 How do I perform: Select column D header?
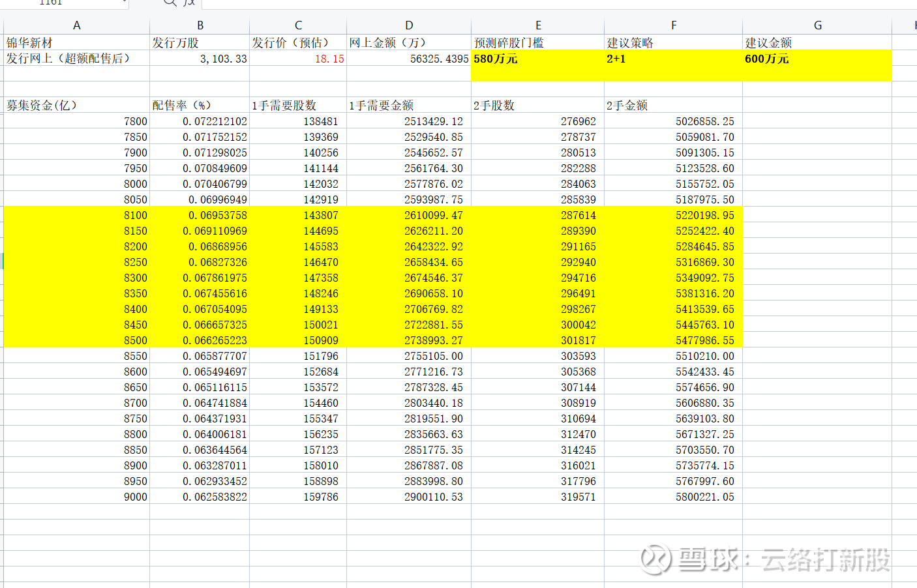tap(409, 25)
